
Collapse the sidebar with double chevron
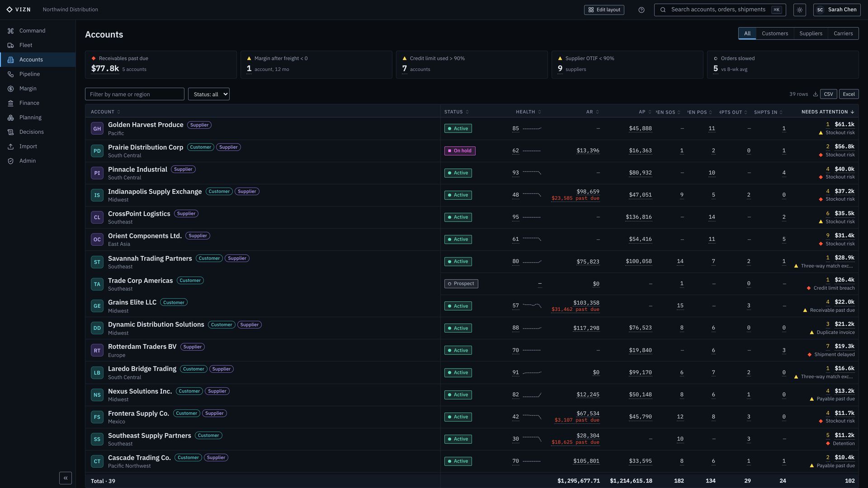click(x=66, y=478)
